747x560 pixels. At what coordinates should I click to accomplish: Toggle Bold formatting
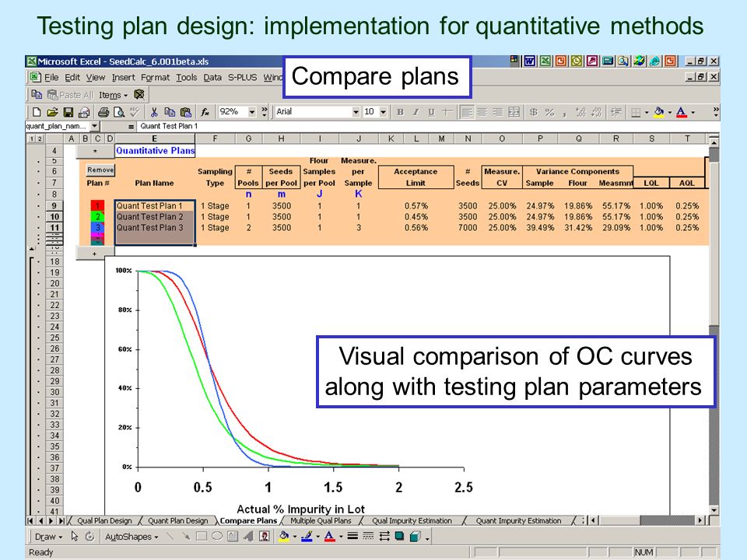coord(400,112)
